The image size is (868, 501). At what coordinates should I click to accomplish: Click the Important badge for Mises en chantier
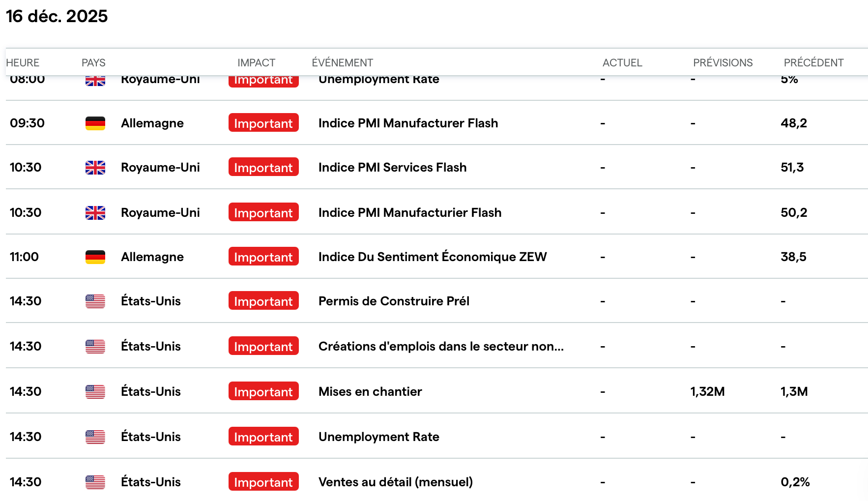263,391
